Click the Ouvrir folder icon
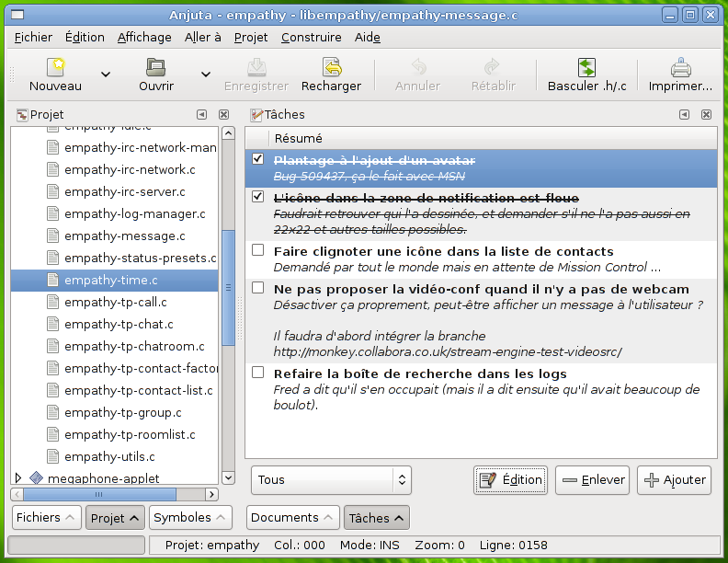728x563 pixels. 156,68
